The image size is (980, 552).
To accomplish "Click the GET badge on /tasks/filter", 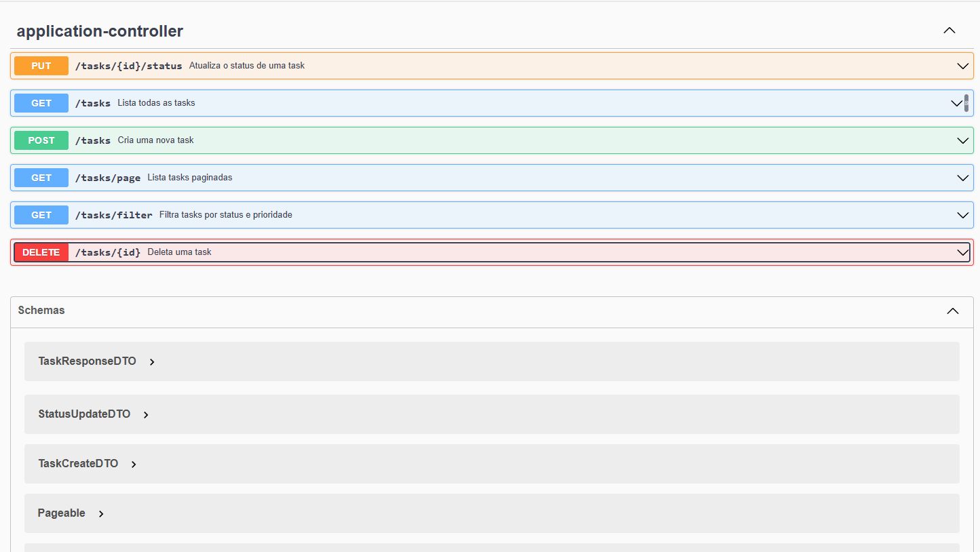I will [41, 215].
